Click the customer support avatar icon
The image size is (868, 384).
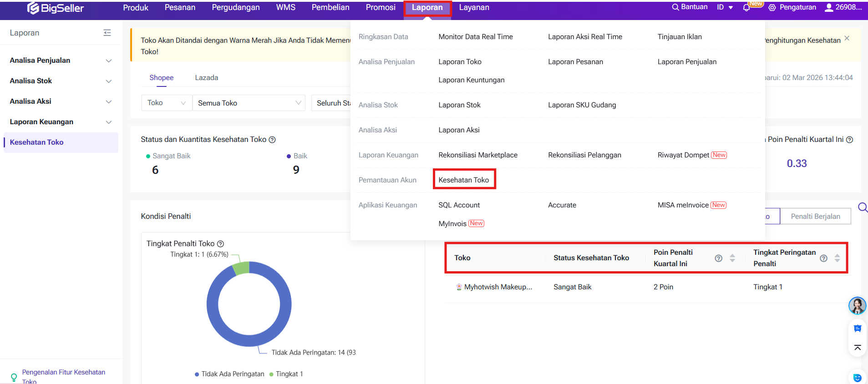click(857, 306)
